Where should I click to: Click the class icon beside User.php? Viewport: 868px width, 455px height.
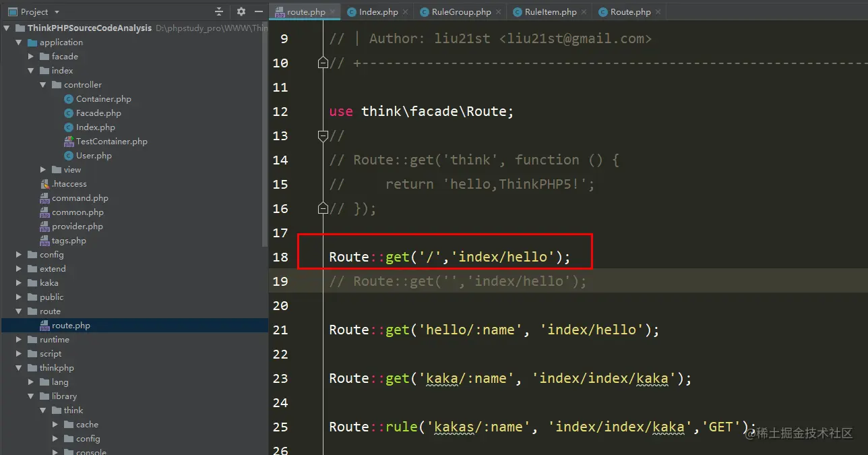pyautogui.click(x=69, y=156)
